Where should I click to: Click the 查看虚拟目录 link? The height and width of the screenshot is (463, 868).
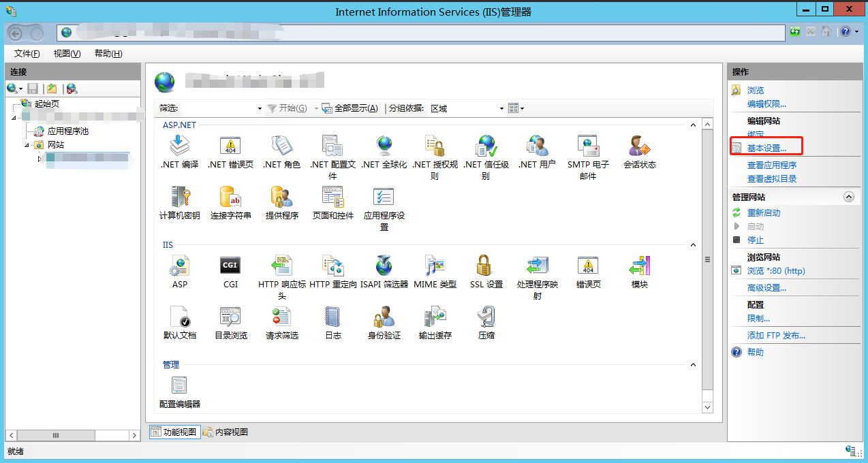(x=772, y=178)
